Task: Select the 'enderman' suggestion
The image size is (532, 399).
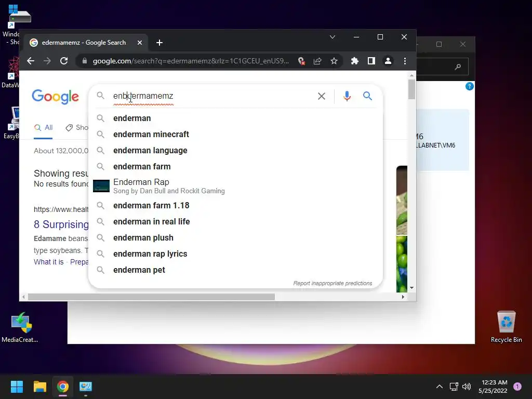Action: (x=235, y=118)
